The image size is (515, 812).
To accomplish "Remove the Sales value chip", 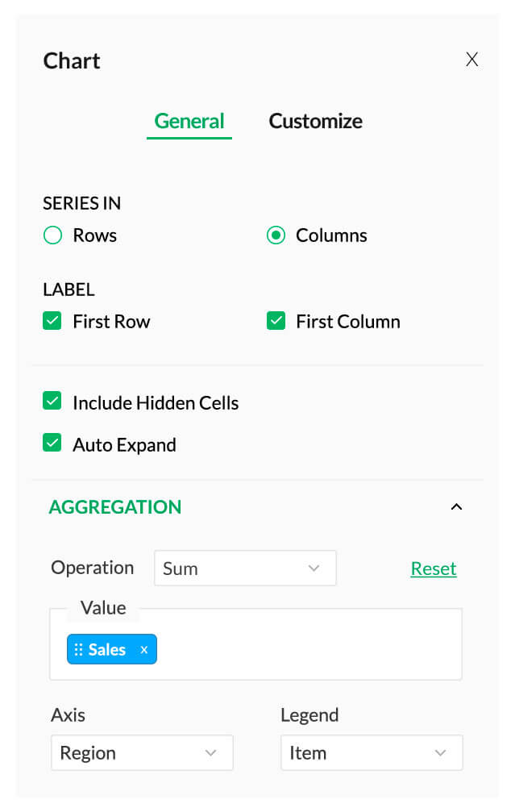I will coord(144,650).
